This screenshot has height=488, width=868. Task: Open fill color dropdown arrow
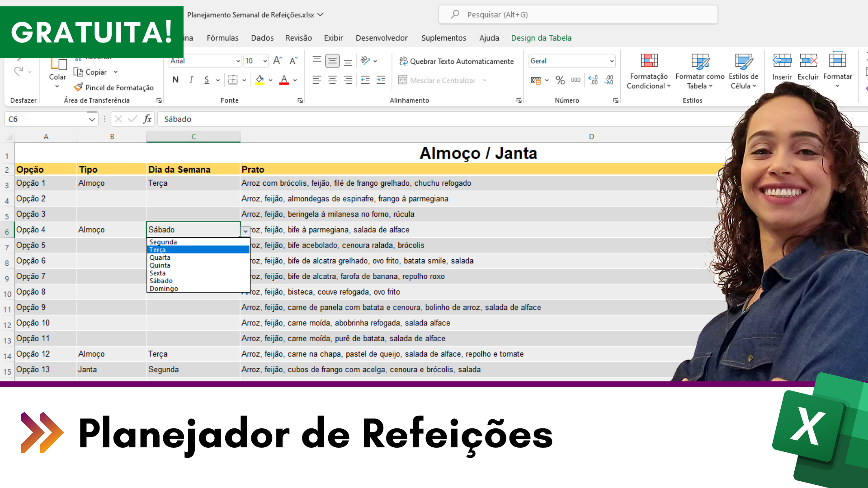(x=271, y=80)
